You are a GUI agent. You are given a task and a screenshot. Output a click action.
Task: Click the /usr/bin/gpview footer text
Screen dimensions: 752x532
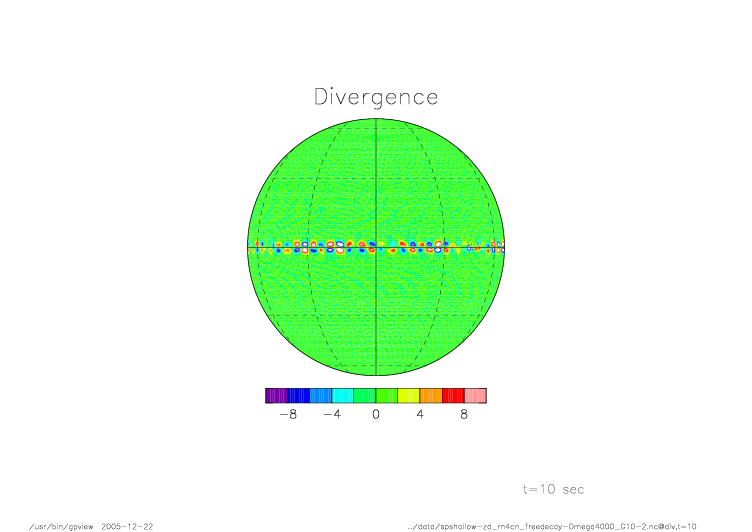[62, 525]
